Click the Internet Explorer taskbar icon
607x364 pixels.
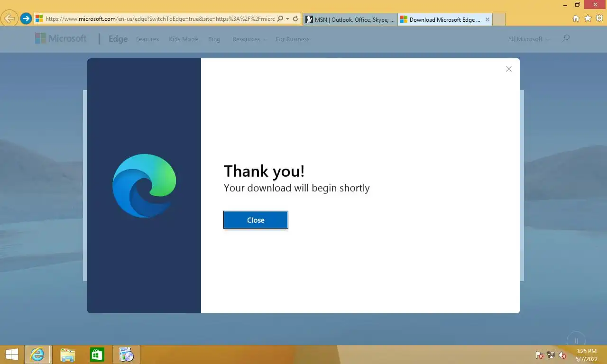pyautogui.click(x=37, y=354)
